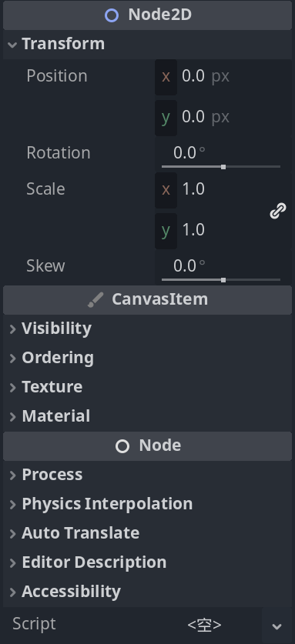Open the Script dropdown arrow
Viewport: 295px width, 644px height.
click(277, 626)
